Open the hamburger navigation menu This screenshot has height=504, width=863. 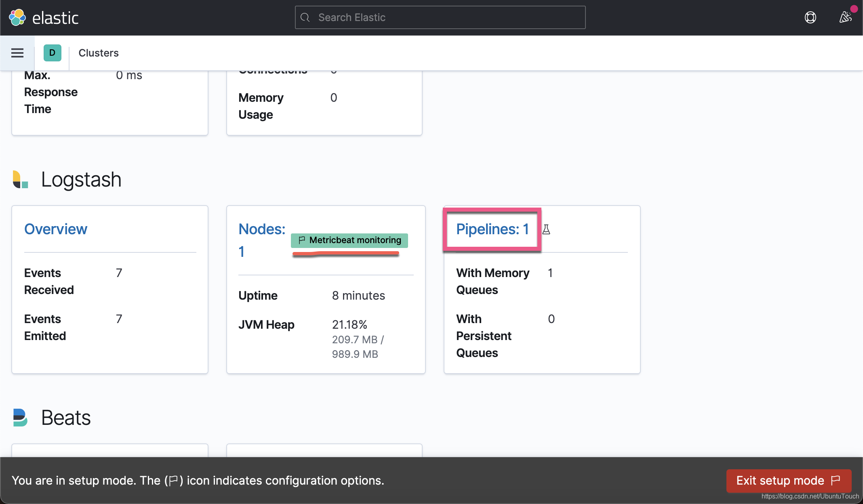click(x=17, y=53)
